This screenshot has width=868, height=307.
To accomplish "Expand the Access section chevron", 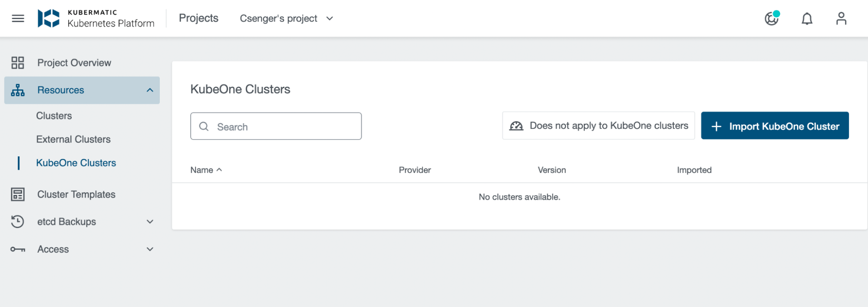I will pos(150,249).
